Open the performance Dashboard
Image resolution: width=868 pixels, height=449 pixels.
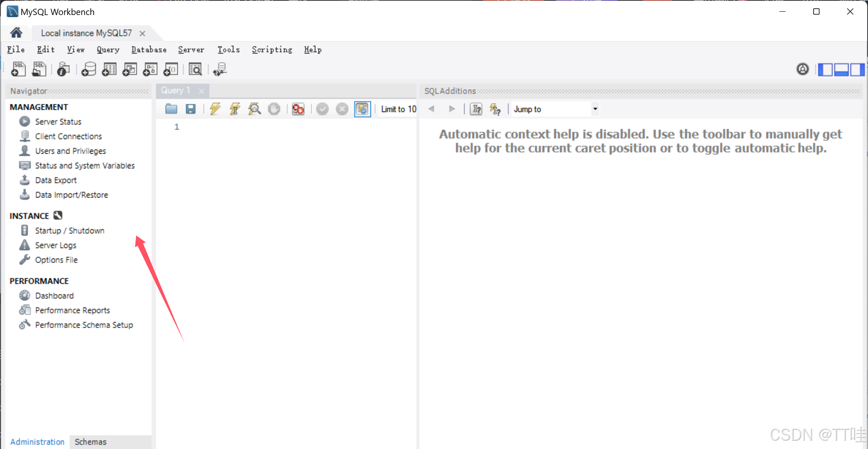(x=54, y=296)
